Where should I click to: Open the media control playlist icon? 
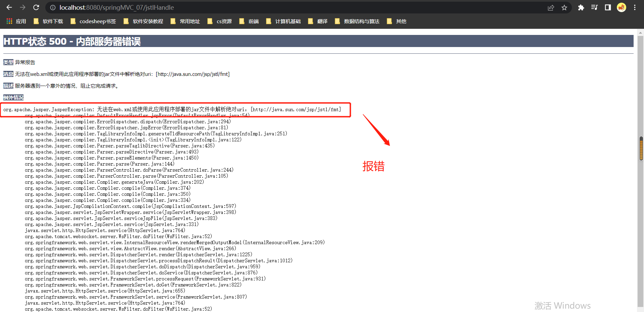click(594, 7)
